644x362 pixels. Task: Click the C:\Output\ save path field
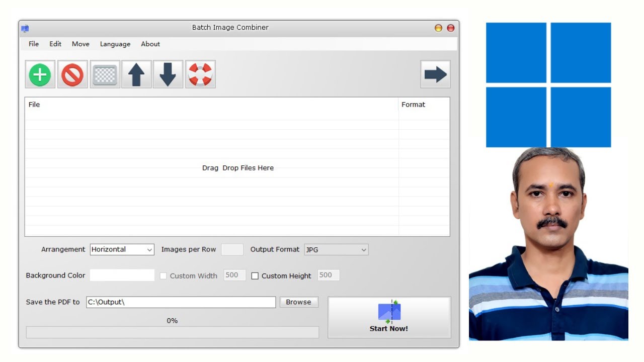[x=181, y=302]
